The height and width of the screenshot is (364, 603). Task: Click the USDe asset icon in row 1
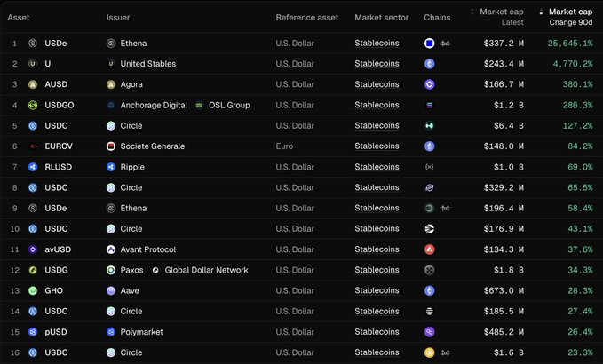[33, 43]
